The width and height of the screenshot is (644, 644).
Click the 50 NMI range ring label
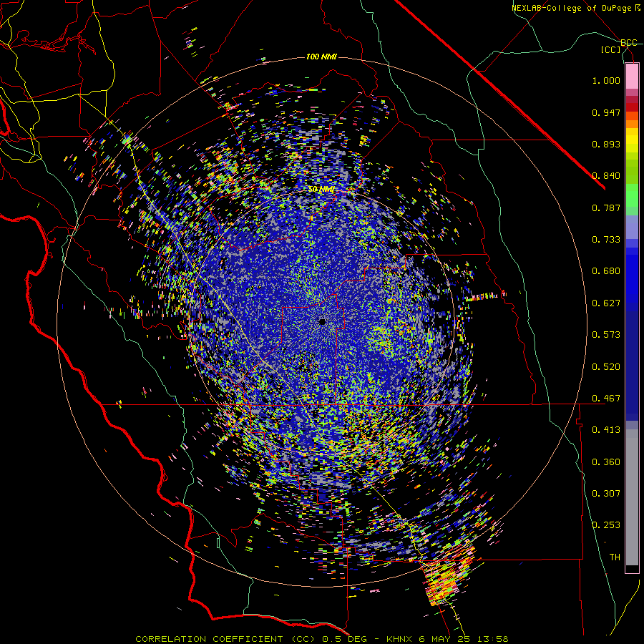[x=321, y=190]
